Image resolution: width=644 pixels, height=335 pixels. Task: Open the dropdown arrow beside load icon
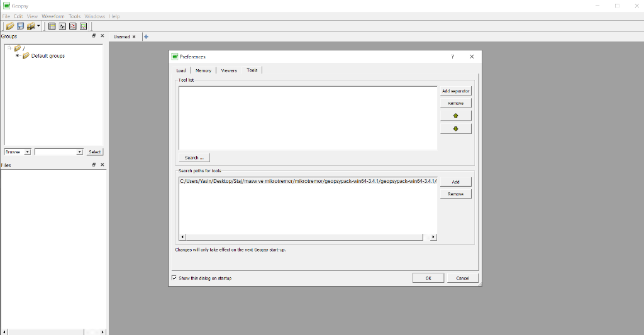point(38,26)
